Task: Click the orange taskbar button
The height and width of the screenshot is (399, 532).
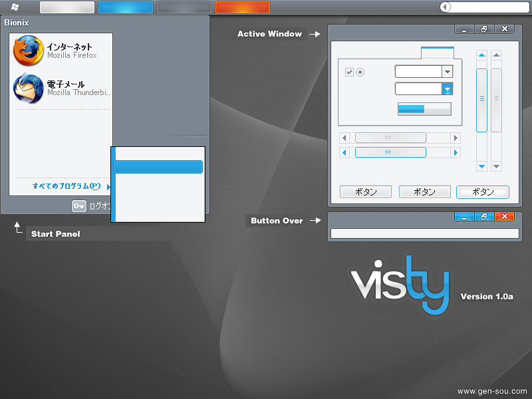Action: (241, 7)
